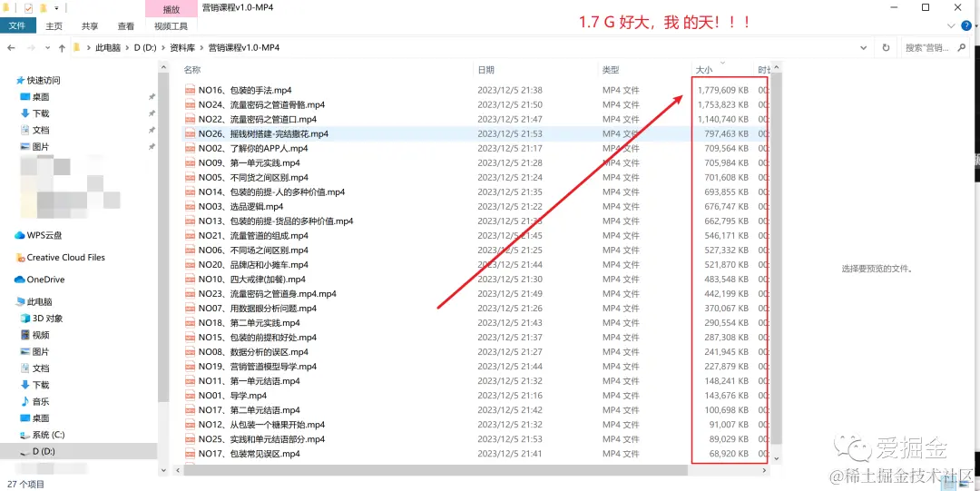980x491 pixels.
Task: Click the 1,779,609 KB size value
Action: pos(722,90)
